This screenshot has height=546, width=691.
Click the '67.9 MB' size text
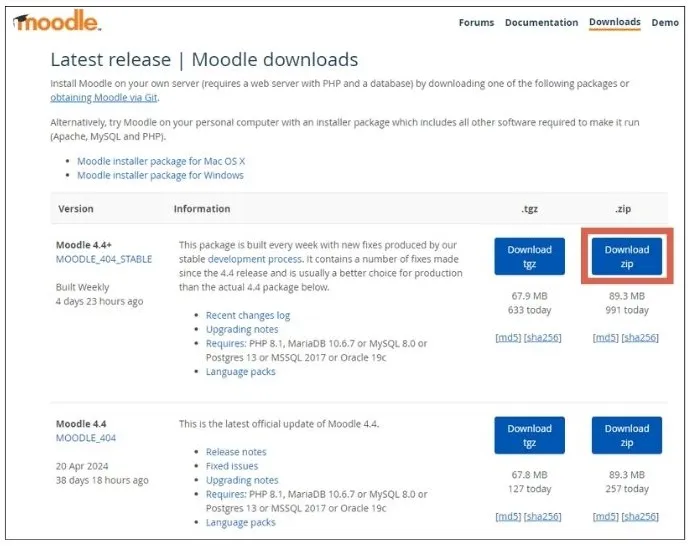(529, 296)
